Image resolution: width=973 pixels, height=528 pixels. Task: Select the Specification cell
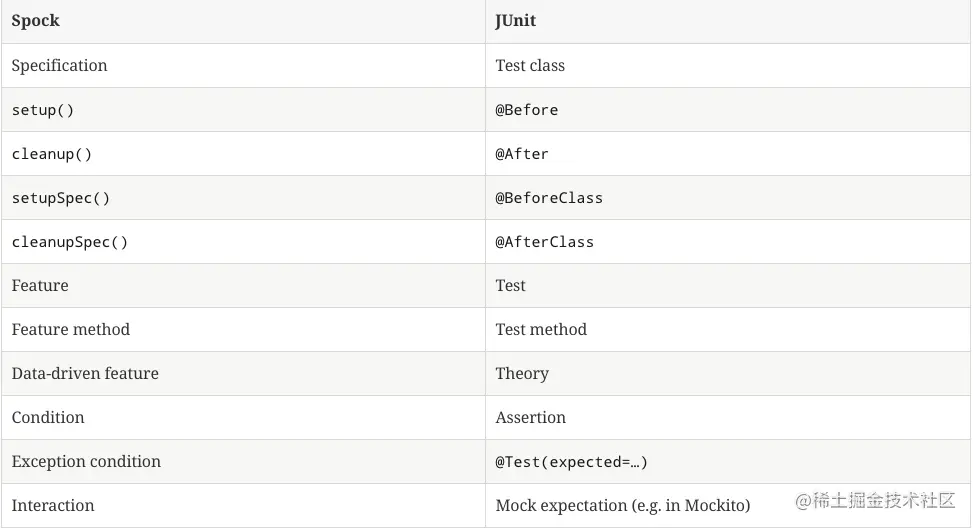pos(59,66)
